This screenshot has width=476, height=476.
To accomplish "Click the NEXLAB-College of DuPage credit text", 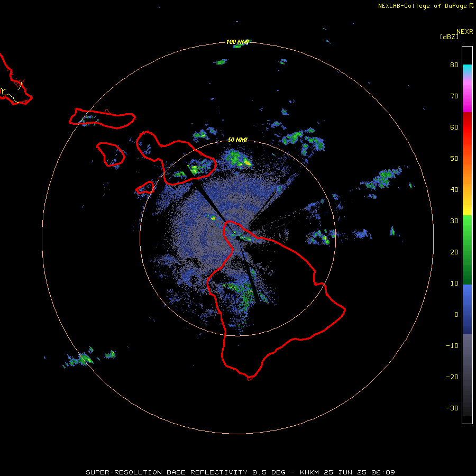I will [x=422, y=6].
